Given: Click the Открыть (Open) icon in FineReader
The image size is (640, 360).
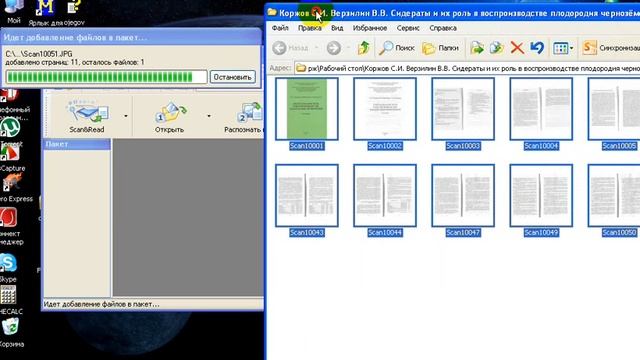Looking at the screenshot, I should (170, 116).
